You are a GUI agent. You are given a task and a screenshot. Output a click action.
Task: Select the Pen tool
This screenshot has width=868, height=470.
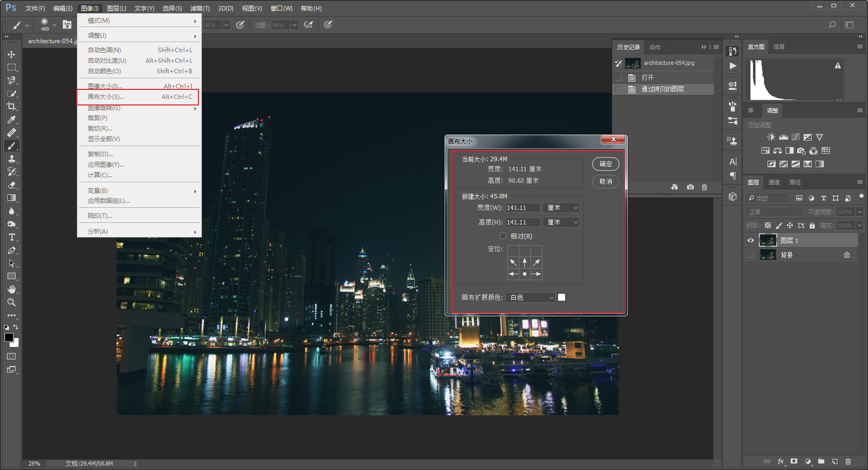(12, 250)
